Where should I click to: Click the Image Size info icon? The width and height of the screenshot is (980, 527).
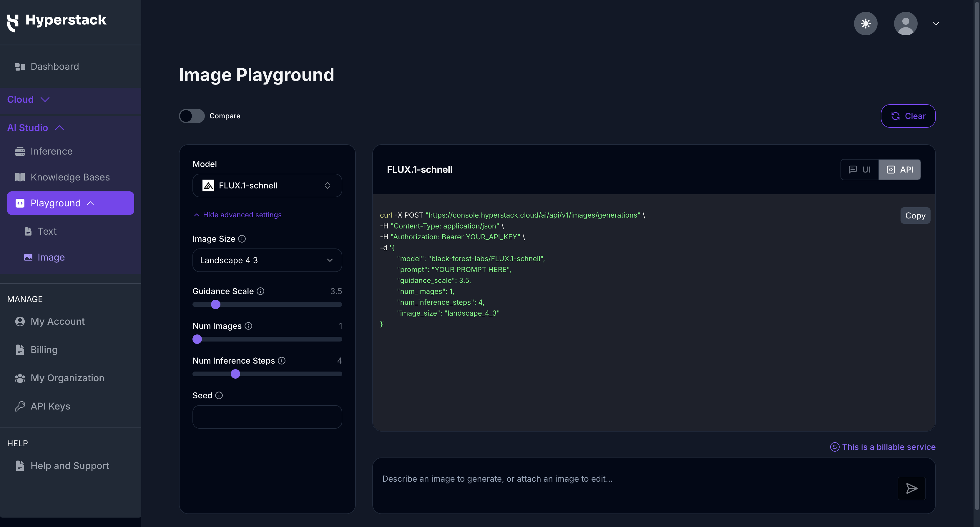coord(242,239)
